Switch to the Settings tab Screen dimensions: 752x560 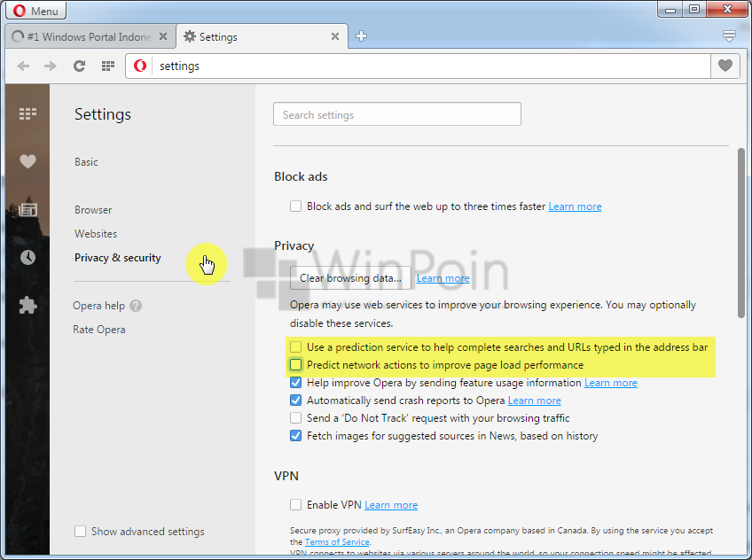(262, 37)
